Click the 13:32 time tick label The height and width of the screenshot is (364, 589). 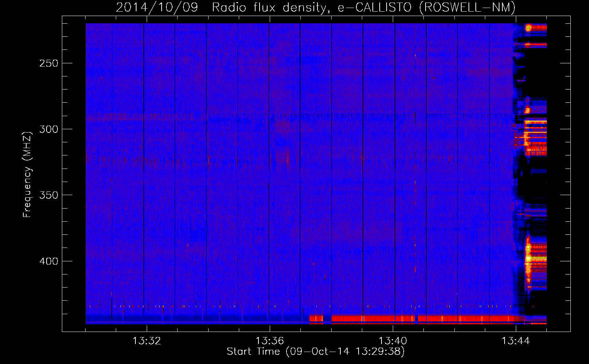[147, 341]
